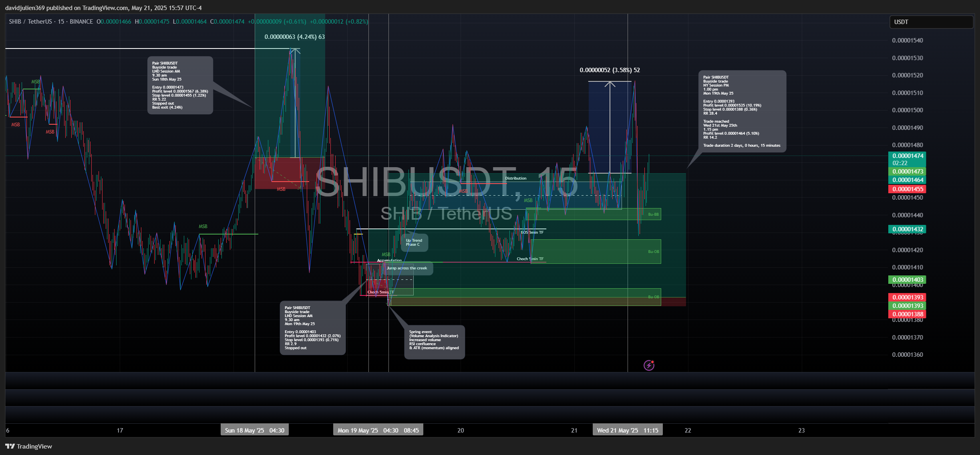
Task: Click the red 0.00001455 price label
Action: click(x=907, y=189)
